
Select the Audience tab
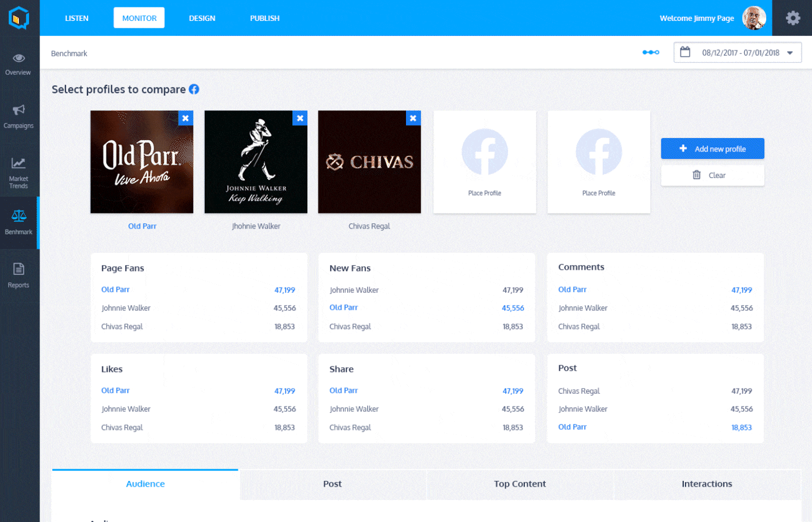[x=145, y=484]
